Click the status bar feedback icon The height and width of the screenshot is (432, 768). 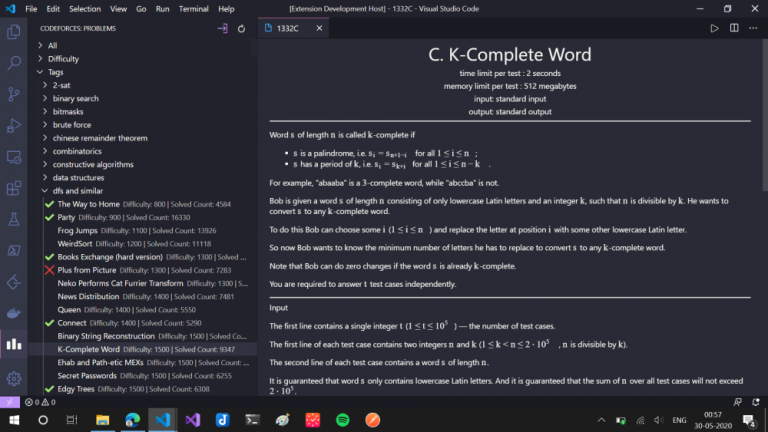tap(737, 402)
